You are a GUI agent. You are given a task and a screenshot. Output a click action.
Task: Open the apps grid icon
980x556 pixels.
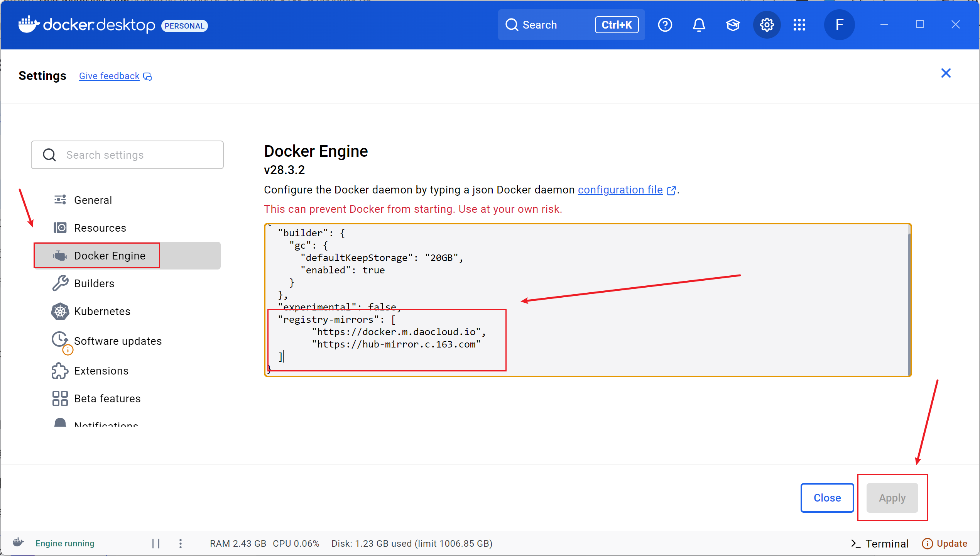[799, 25]
